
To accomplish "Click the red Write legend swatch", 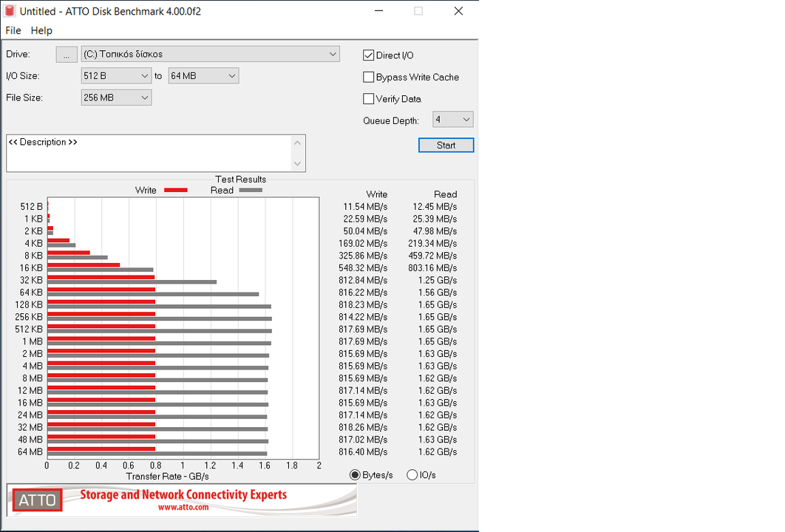I will (176, 190).
